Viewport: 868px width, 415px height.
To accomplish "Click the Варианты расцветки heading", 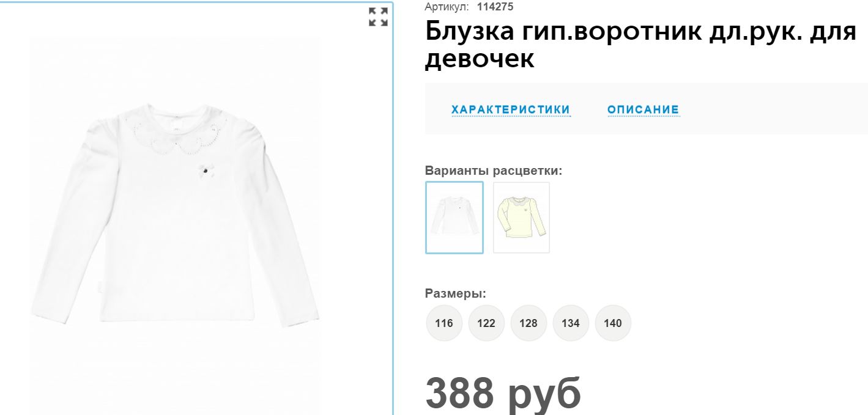I will coord(494,171).
